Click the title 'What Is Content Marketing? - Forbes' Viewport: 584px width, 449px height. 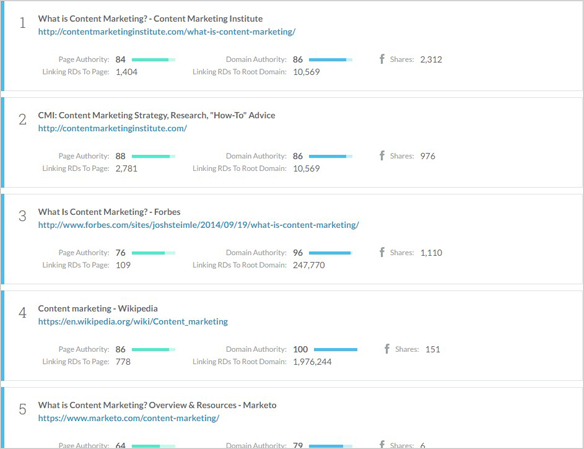109,212
